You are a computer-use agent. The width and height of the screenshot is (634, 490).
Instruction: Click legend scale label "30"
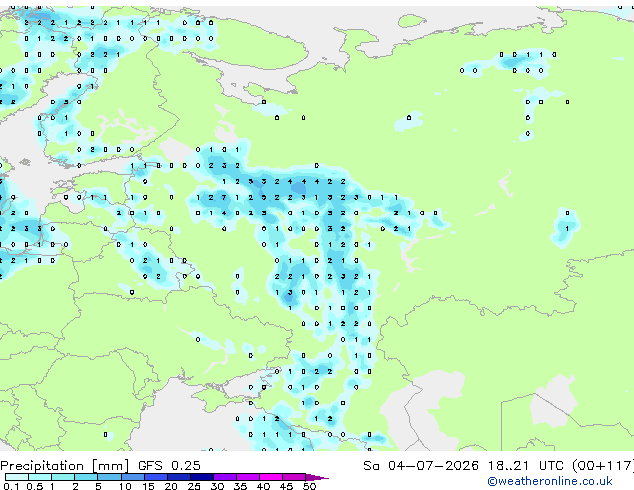pyautogui.click(x=217, y=486)
